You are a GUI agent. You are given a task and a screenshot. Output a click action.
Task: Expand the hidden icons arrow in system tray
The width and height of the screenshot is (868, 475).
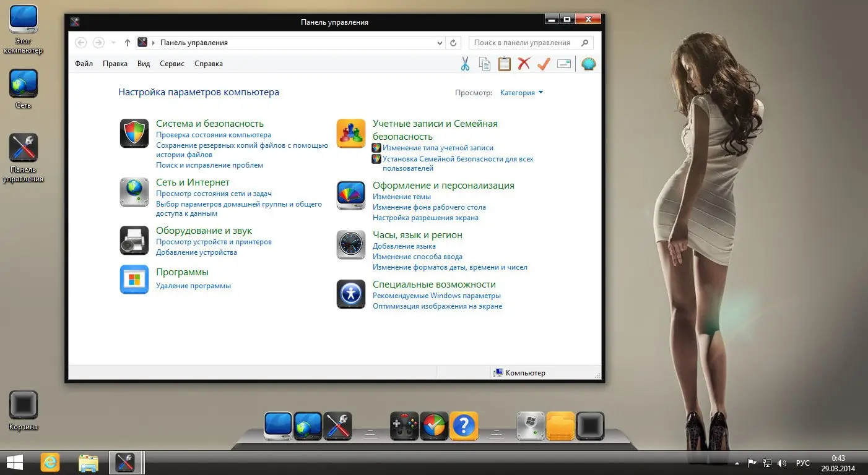click(x=737, y=463)
